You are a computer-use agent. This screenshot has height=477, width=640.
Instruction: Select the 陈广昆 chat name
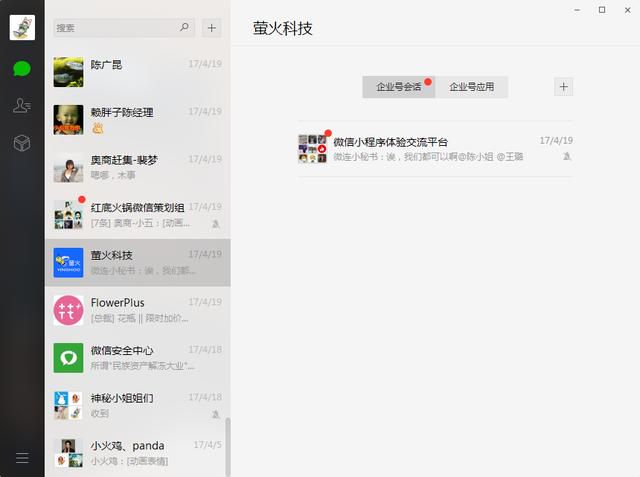(x=106, y=64)
